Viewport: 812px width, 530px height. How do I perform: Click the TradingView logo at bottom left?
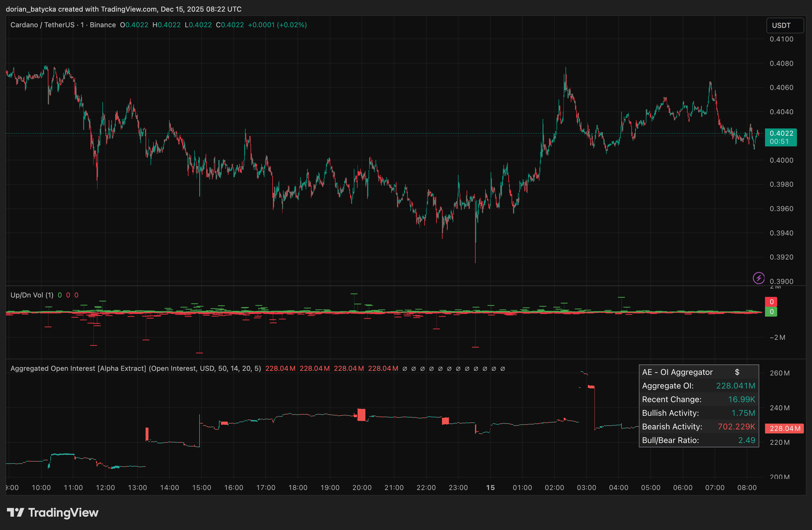point(52,512)
